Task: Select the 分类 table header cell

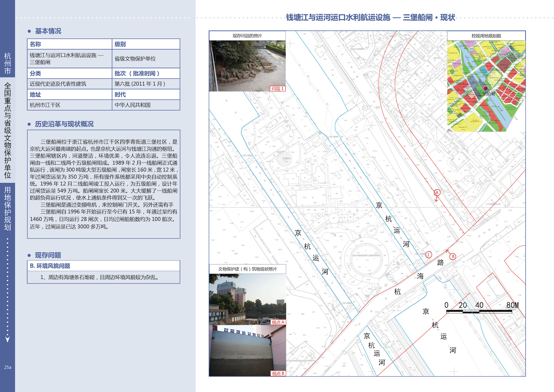Action: [70, 73]
